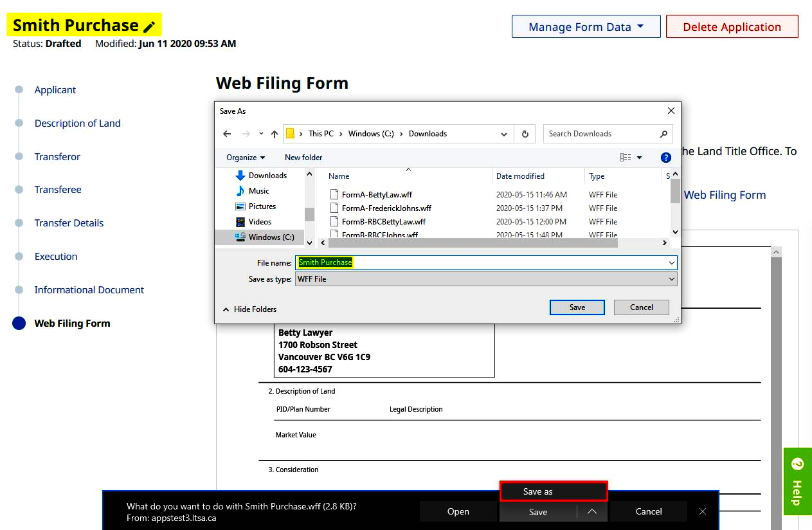Screen dimensions: 812x530
Task: Open Web Filing Form step
Action: pos(72,324)
